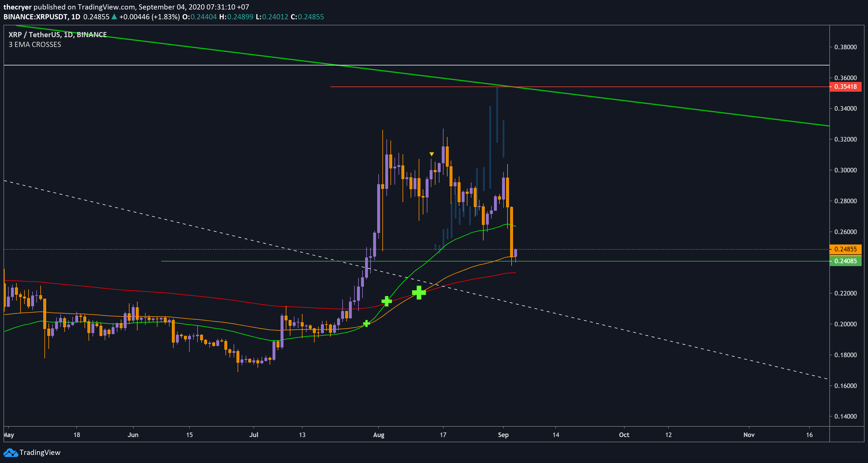The height and width of the screenshot is (463, 868).
Task: Click the small green cross near late July
Action: click(x=366, y=323)
